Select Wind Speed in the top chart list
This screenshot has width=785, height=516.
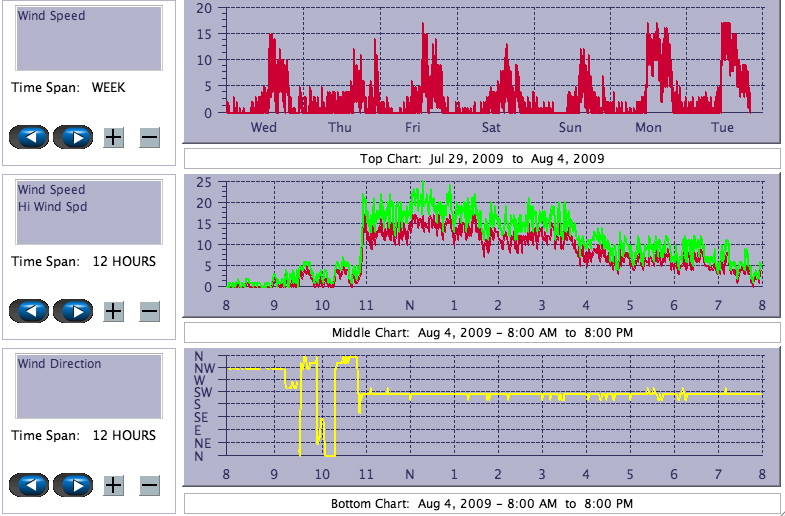point(51,16)
